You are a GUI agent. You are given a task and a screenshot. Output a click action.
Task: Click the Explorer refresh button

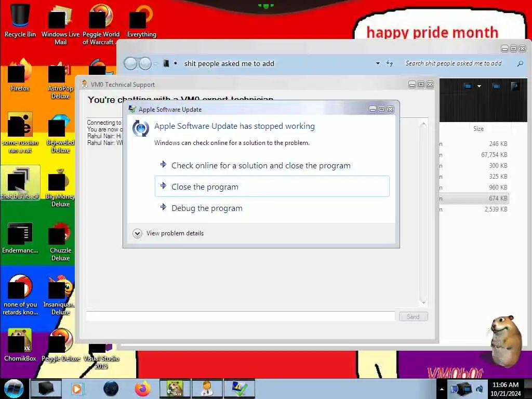tap(390, 63)
